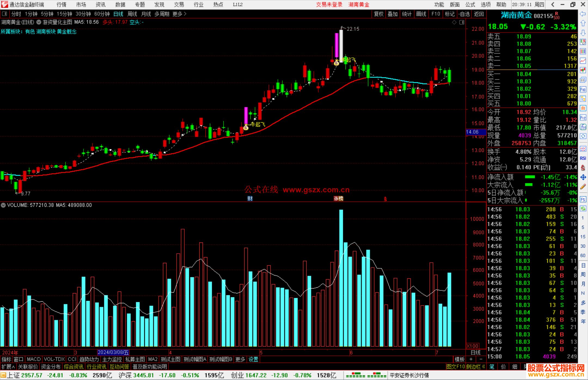
Task: Collapse the 侧边栏 sidebar with chevrons
Action: coord(475,367)
